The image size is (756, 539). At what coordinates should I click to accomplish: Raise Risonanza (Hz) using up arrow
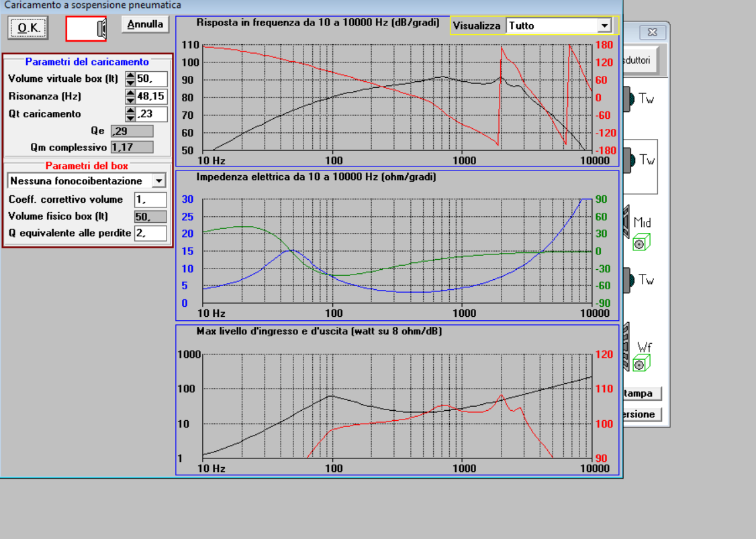point(130,93)
